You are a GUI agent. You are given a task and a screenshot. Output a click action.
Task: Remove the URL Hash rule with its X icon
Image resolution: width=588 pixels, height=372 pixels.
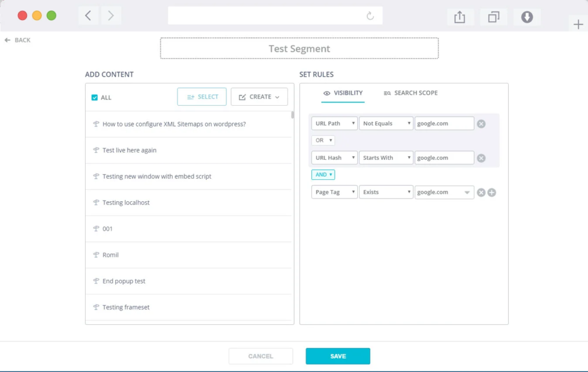pos(481,158)
